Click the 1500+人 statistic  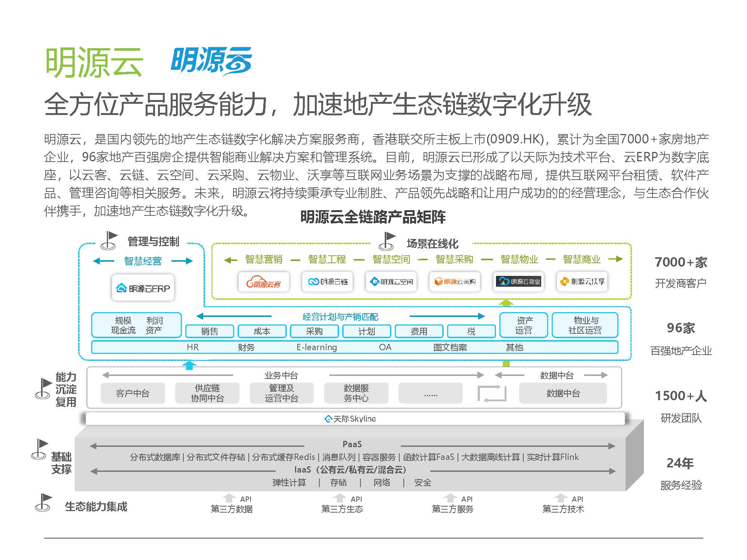tap(681, 395)
